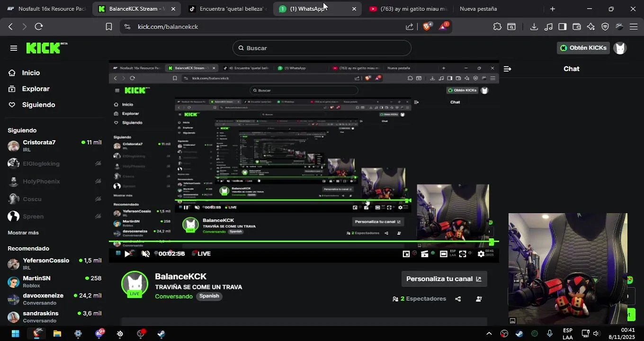Image resolution: width=644 pixels, height=341 pixels.
Task: Open HolyPhoenix channel
Action: 54,181
